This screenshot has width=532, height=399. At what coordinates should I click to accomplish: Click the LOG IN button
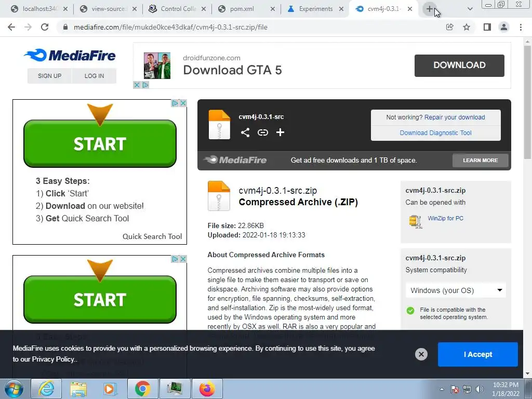tap(95, 76)
